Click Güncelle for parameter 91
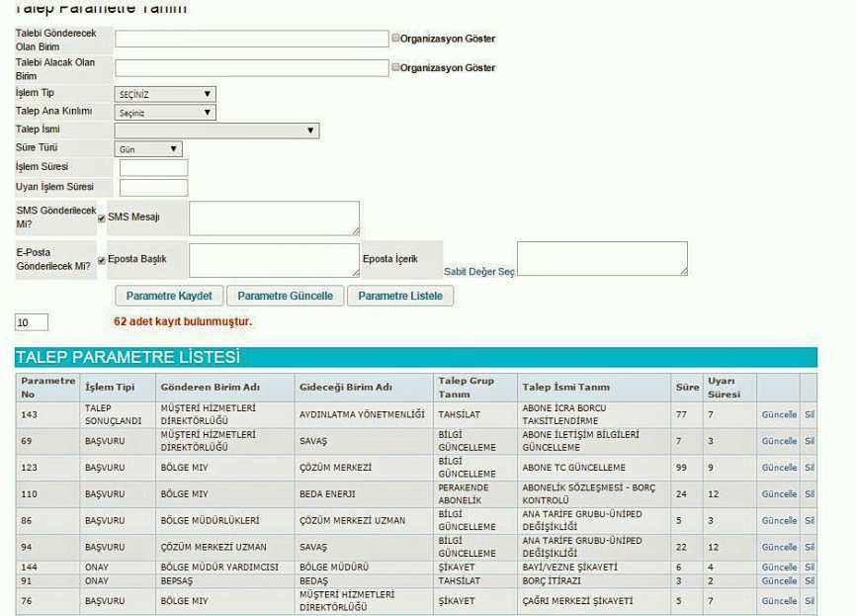856x616 pixels. tap(779, 580)
